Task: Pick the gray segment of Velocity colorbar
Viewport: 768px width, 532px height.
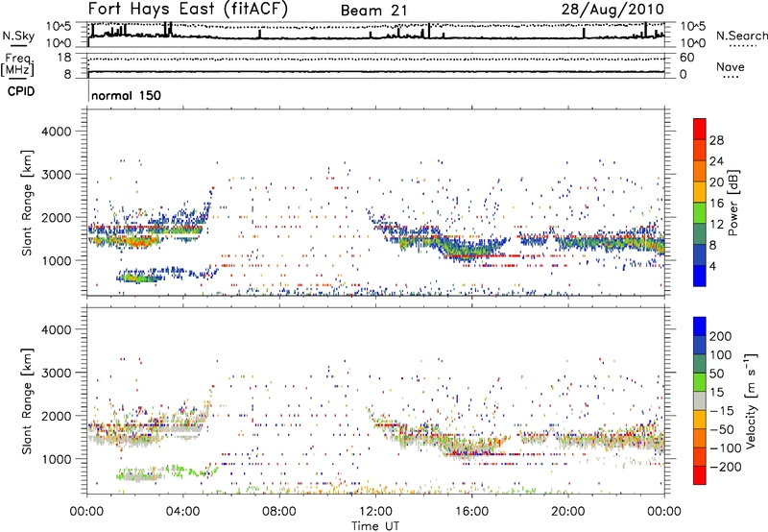Action: tap(700, 400)
